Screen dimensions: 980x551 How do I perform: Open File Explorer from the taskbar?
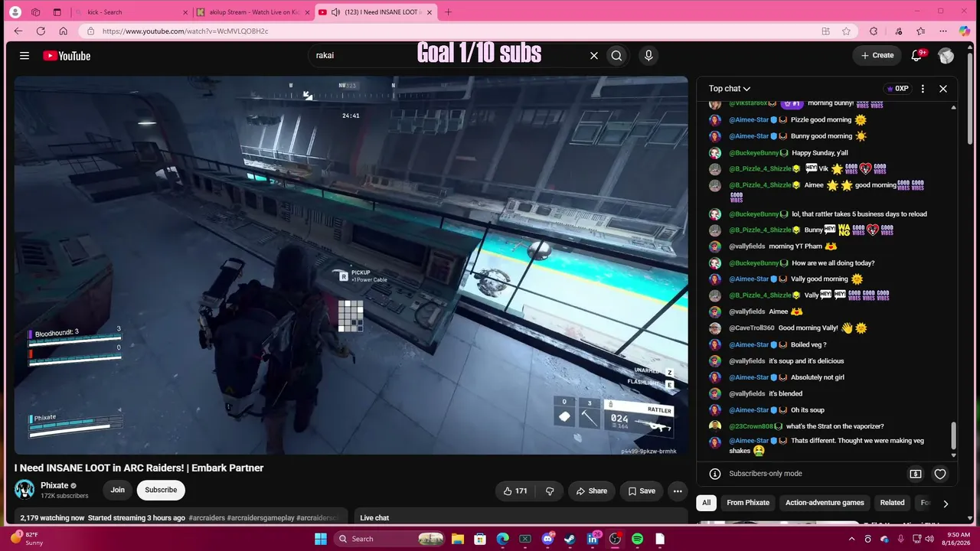coord(458,539)
